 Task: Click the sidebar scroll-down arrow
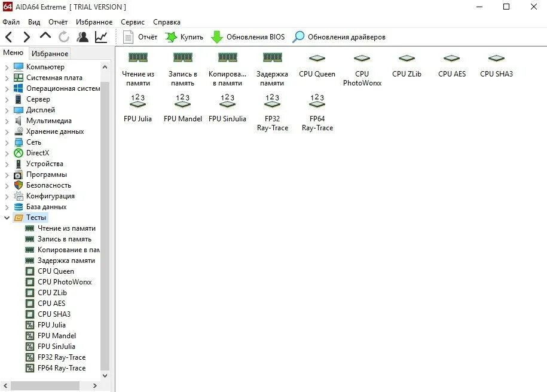click(x=105, y=376)
